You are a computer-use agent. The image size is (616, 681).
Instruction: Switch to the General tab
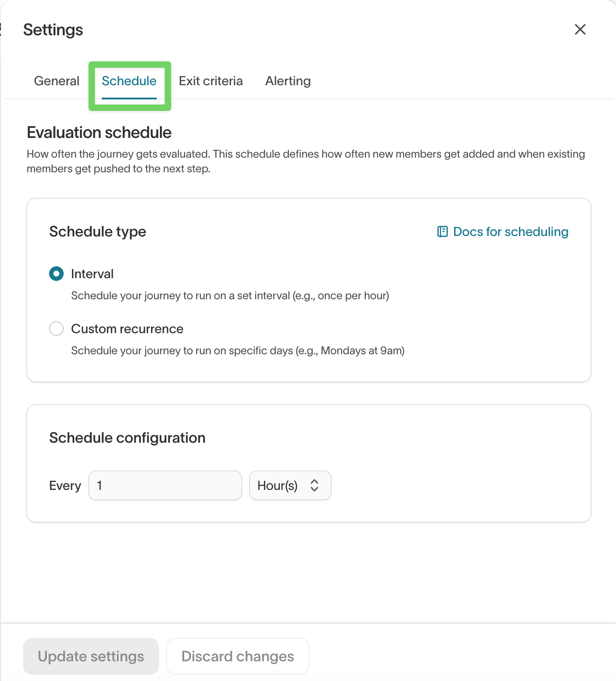click(56, 81)
